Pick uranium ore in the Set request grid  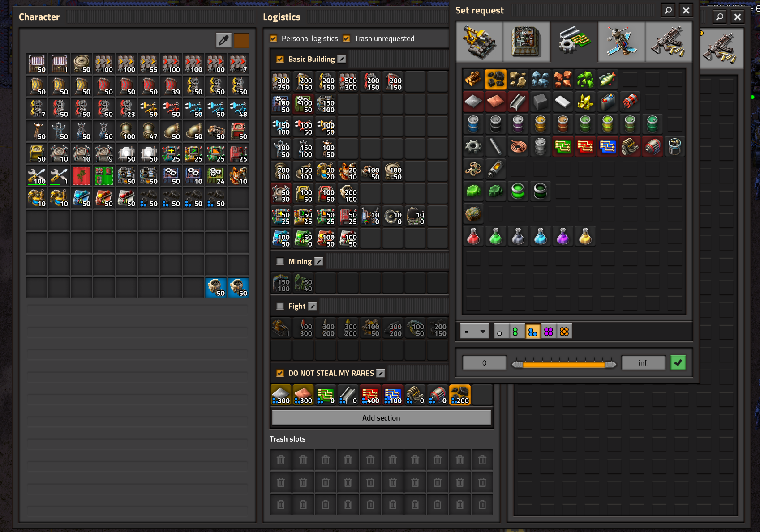coord(585,80)
